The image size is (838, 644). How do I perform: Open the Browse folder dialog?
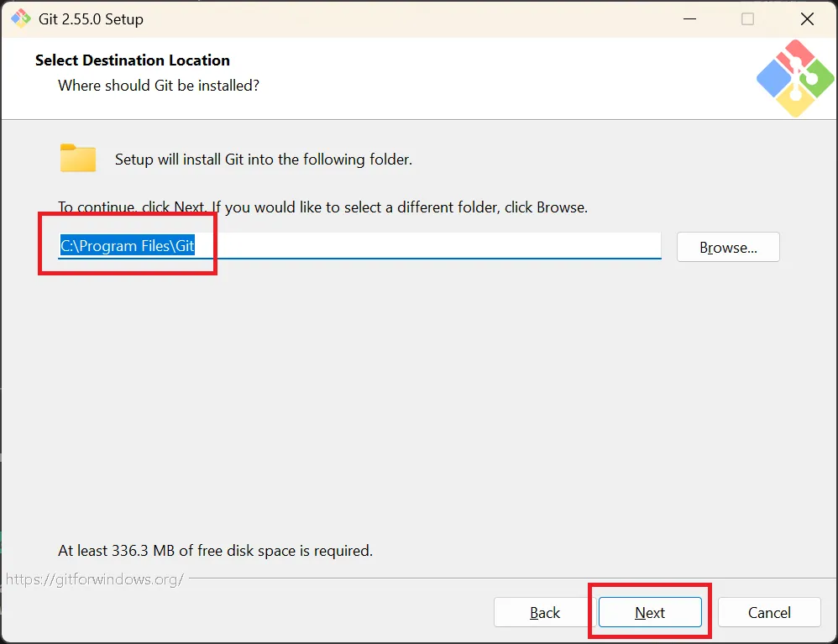tap(728, 247)
